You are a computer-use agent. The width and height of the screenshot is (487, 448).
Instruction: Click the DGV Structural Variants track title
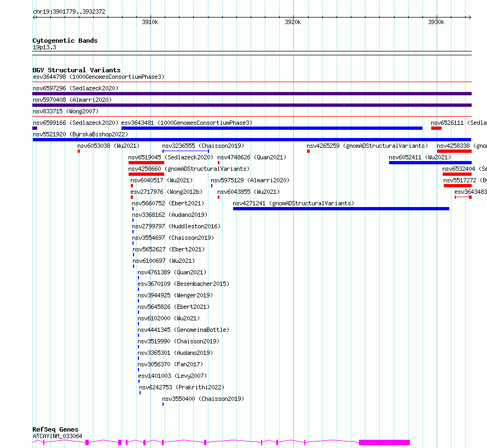click(x=77, y=70)
